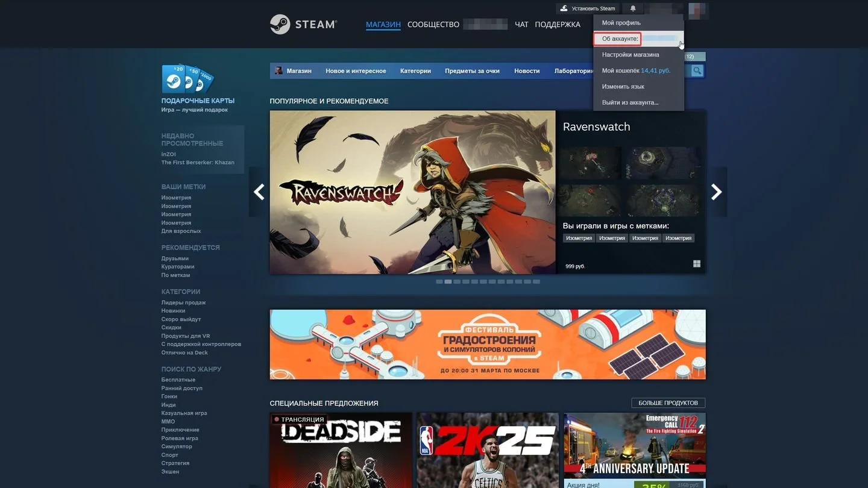Open С поддержкой контроллеров link
The height and width of the screenshot is (488, 868).
201,345
